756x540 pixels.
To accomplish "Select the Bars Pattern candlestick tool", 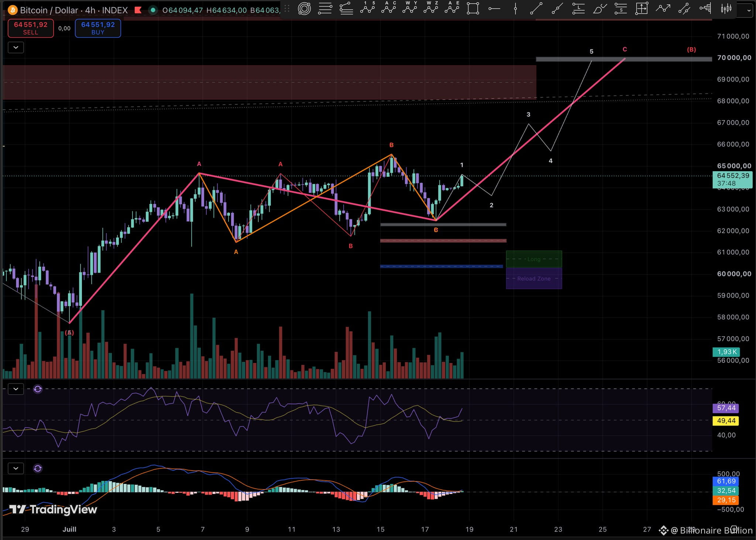I will click(726, 8).
